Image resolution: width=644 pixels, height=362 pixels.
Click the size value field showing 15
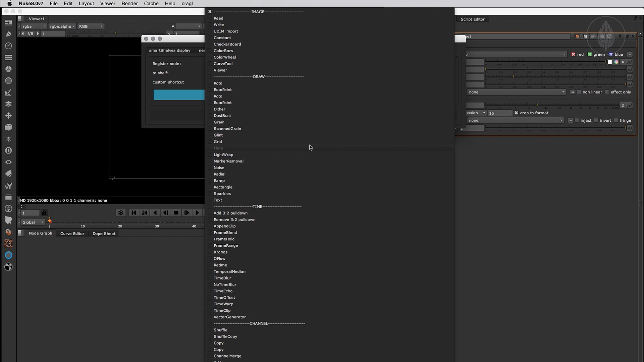point(500,113)
